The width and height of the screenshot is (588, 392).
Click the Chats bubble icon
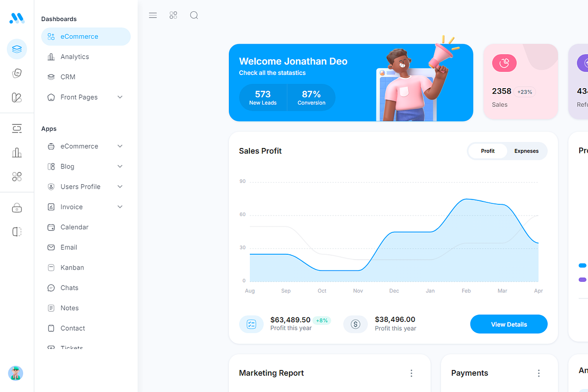(x=51, y=288)
